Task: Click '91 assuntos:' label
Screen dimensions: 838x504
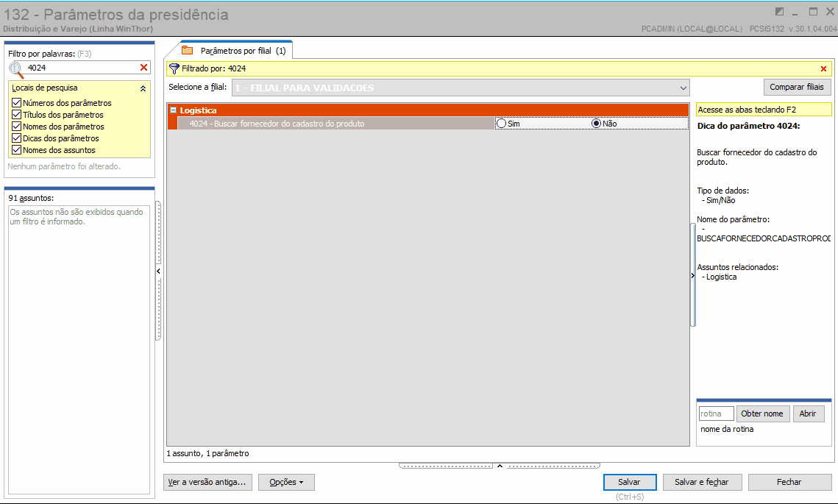Action: (31, 198)
